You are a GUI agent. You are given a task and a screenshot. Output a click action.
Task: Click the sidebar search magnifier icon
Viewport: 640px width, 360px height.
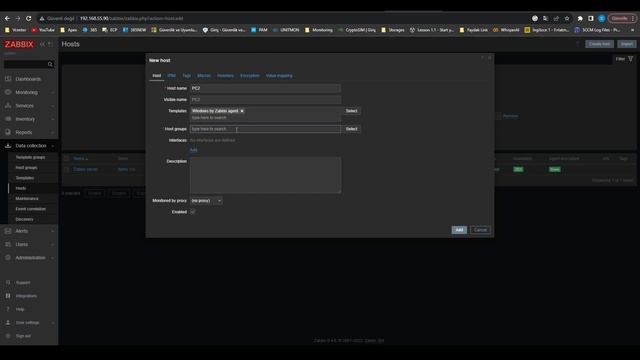click(50, 64)
